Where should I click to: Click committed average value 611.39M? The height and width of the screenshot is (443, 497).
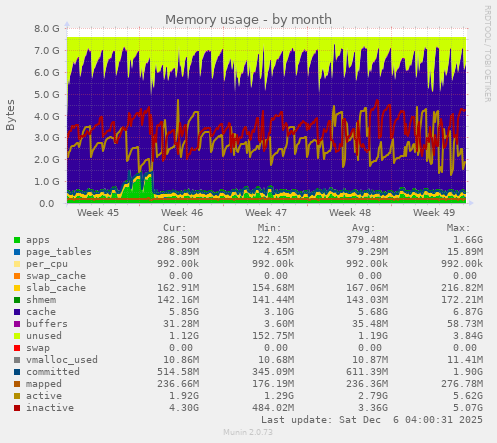[x=367, y=372]
